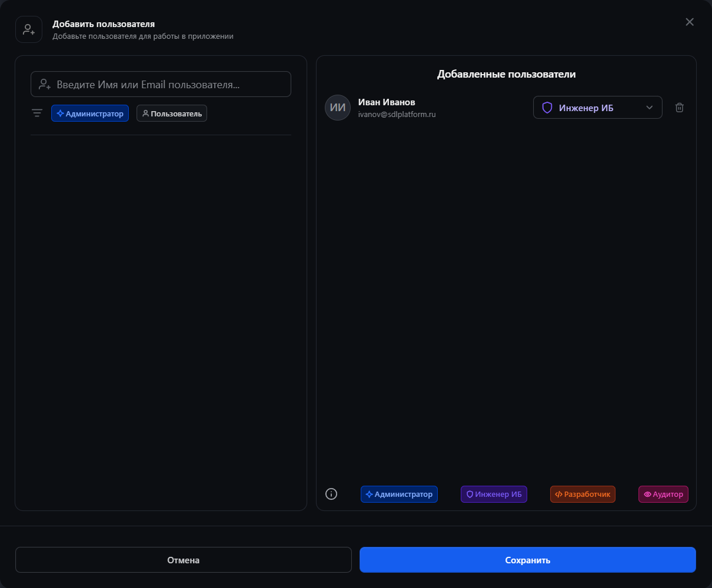The width and height of the screenshot is (712, 588).
Task: Click the shield icon in role selector
Action: [547, 108]
